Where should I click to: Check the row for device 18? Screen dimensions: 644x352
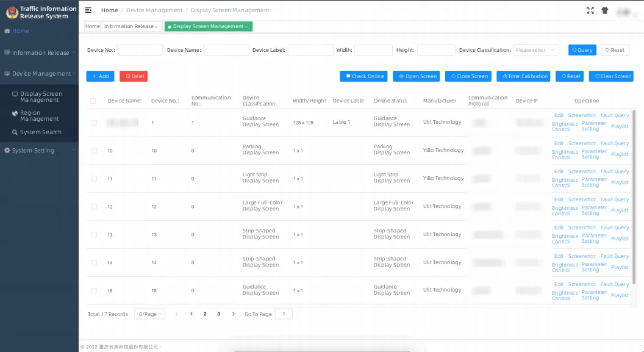point(95,290)
